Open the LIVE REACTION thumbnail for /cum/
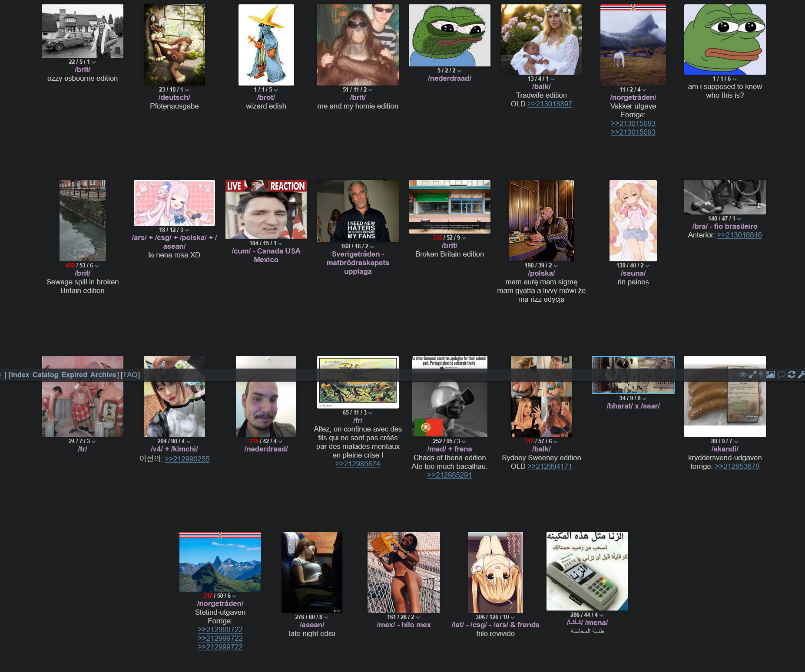Viewport: 805px width, 672px height. (x=266, y=210)
